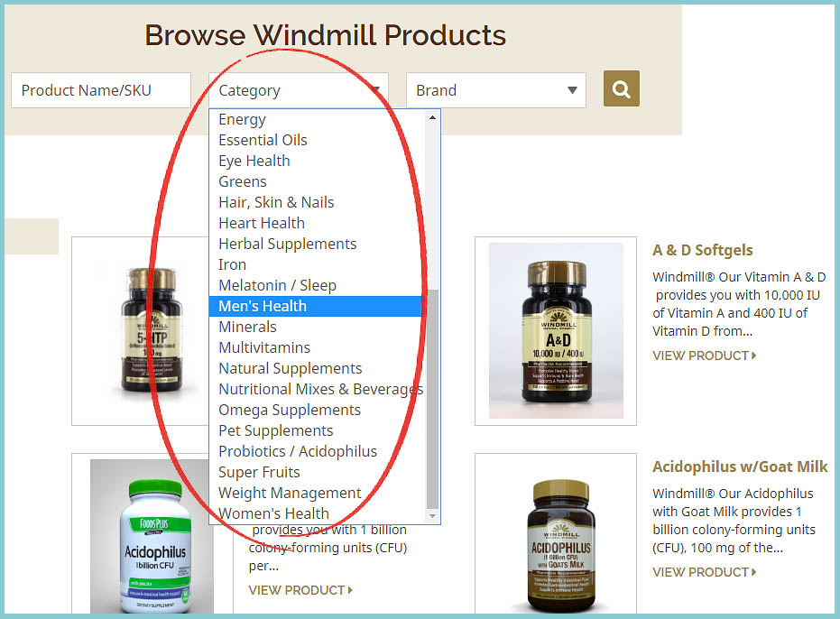Click the category list scrollbar thumb
This screenshot has height=619, width=840.
point(432,398)
